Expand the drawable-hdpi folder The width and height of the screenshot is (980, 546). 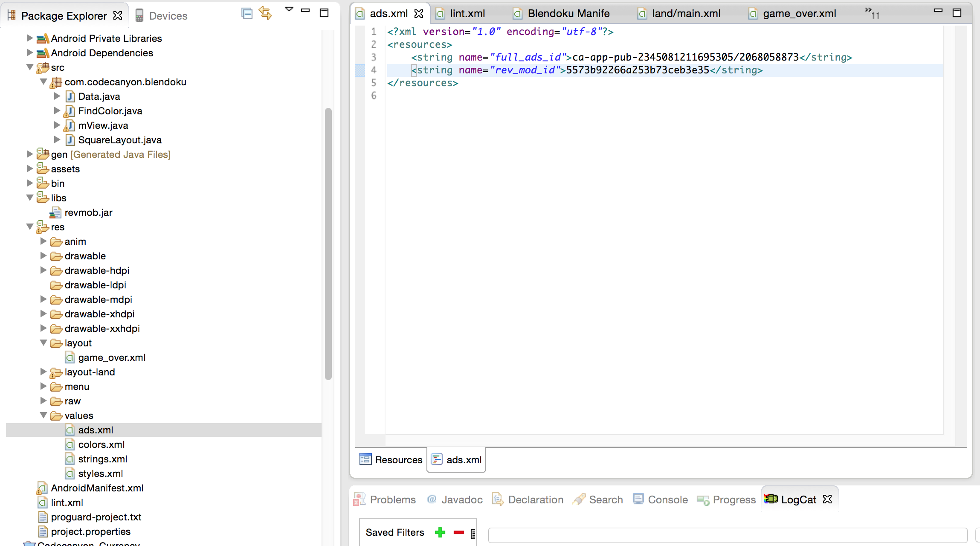[43, 270]
